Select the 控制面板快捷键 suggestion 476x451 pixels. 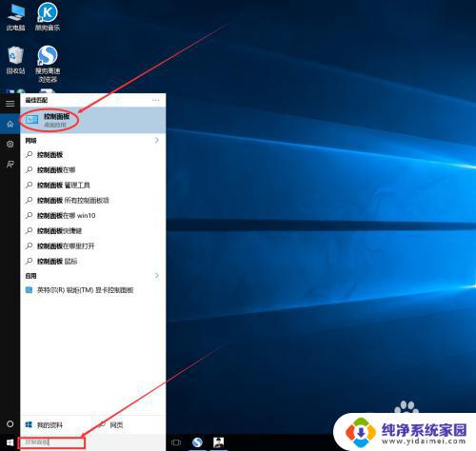93,231
